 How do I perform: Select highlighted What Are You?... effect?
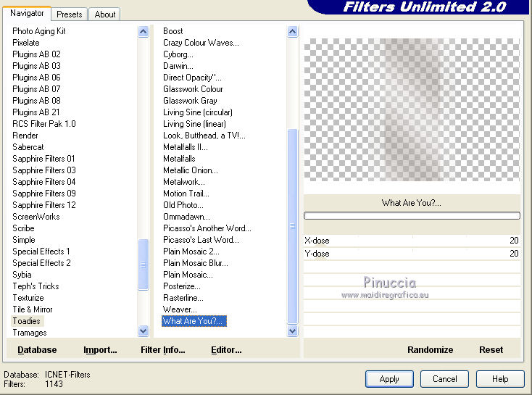[194, 321]
